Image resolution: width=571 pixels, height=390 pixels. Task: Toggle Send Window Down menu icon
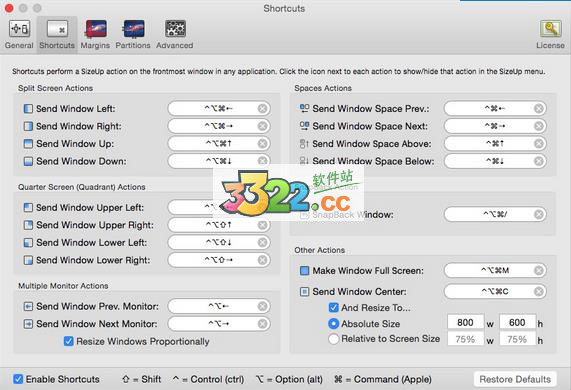tap(28, 161)
